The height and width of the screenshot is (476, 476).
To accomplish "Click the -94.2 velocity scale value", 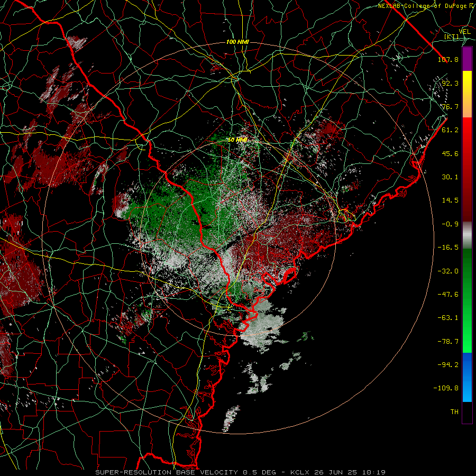I will (x=448, y=365).
